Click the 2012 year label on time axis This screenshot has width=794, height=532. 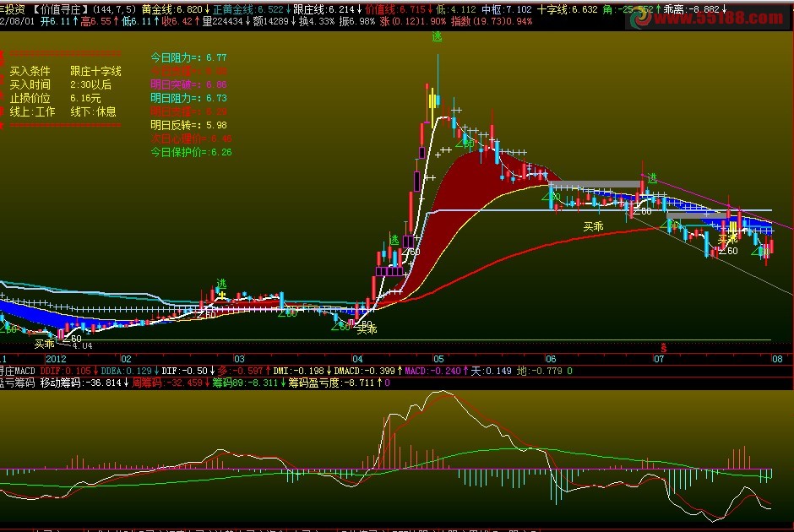tap(56, 359)
